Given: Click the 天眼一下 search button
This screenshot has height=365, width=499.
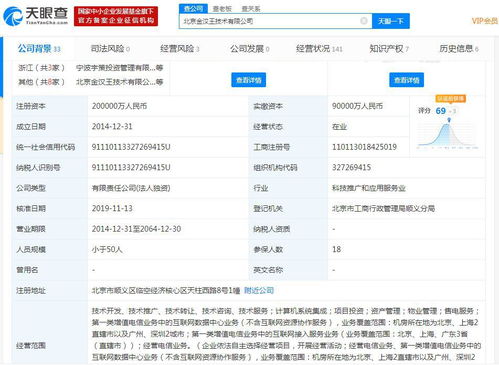Looking at the screenshot, I should [391, 21].
